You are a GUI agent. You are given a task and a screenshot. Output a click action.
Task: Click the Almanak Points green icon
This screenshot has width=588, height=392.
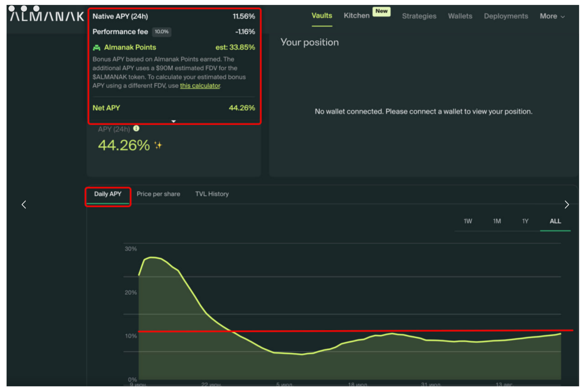tap(96, 47)
